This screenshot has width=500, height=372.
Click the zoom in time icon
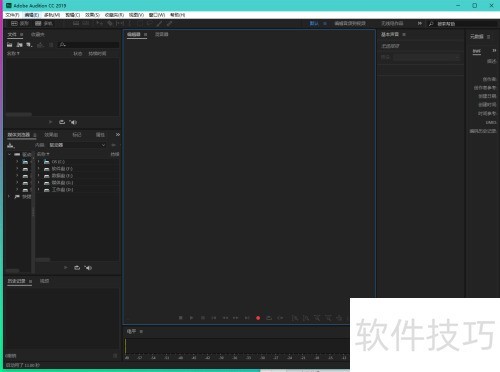(317, 318)
